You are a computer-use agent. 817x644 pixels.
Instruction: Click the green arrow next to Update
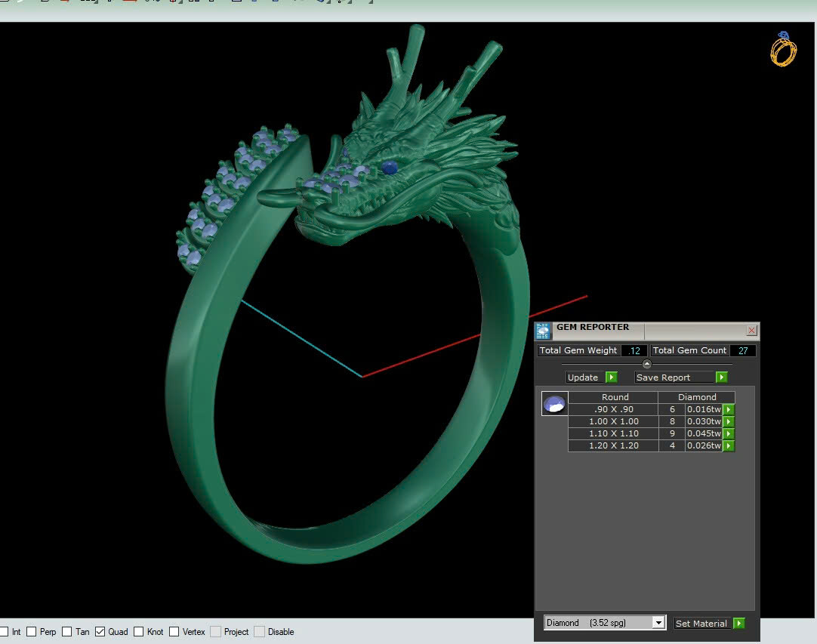(x=612, y=377)
